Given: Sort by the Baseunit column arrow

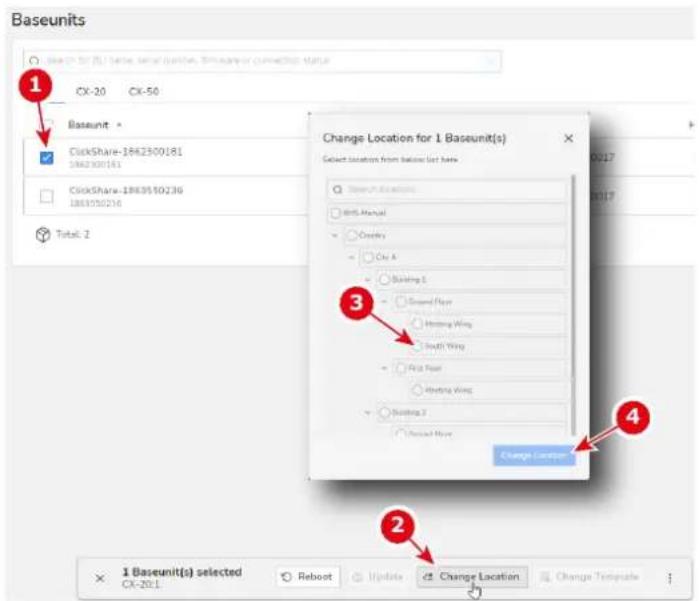Looking at the screenshot, I should pos(119,125).
